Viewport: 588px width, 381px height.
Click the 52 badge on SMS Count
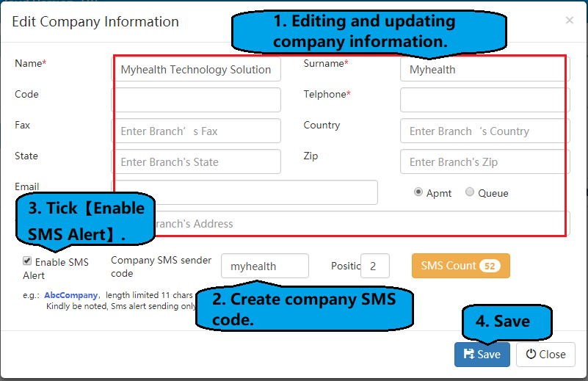coord(490,266)
